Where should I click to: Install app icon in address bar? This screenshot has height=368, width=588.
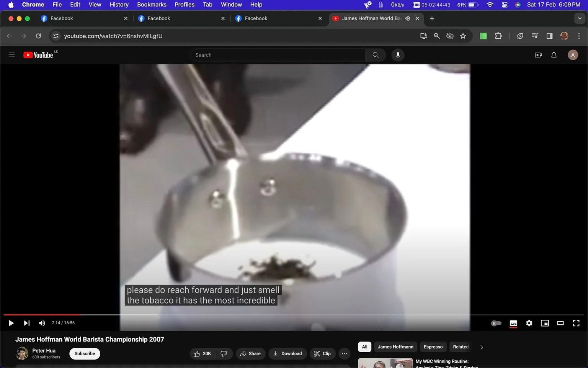(x=423, y=36)
